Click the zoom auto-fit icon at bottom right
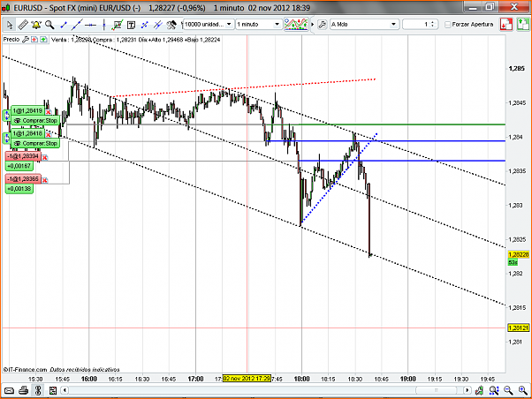Image resolution: width=532 pixels, height=399 pixels. pyautogui.click(x=494, y=391)
